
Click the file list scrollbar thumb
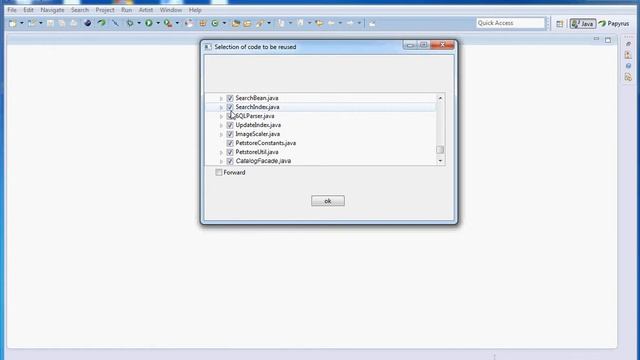440,150
